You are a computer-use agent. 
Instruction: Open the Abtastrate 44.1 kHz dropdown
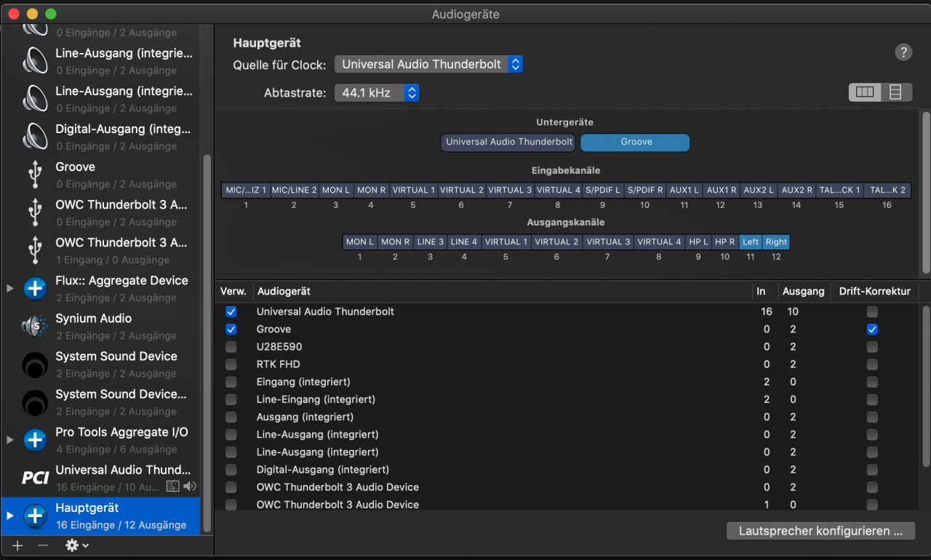[377, 93]
